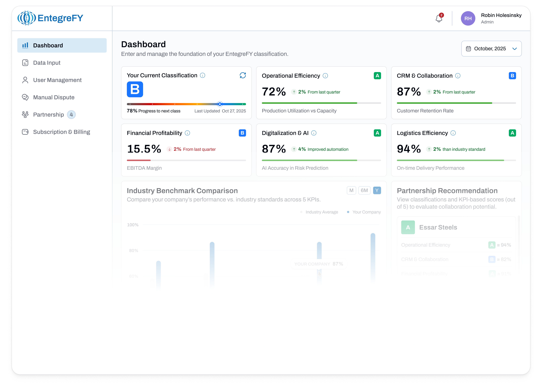Click the Partnership count badge 4
The height and width of the screenshot is (392, 542).
tap(71, 115)
